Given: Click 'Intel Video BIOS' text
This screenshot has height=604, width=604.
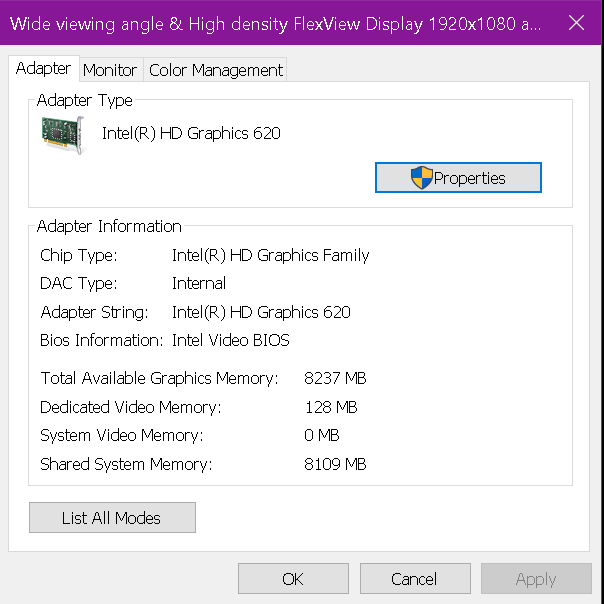Looking at the screenshot, I should coord(230,340).
